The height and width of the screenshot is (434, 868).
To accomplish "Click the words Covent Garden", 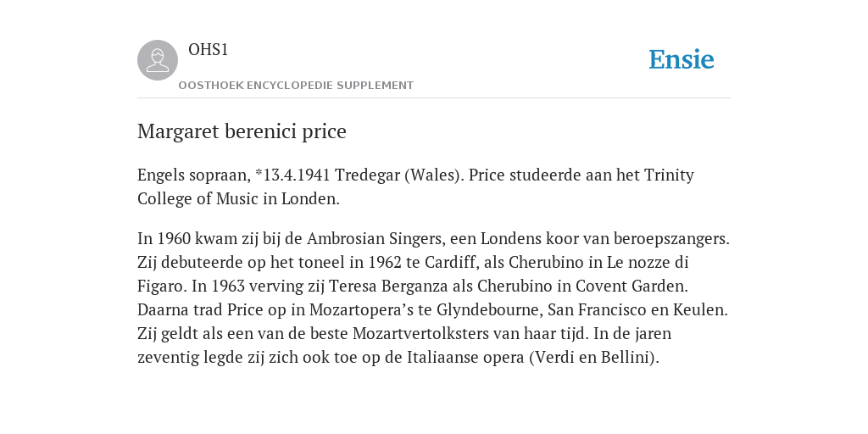I will coord(631,287).
